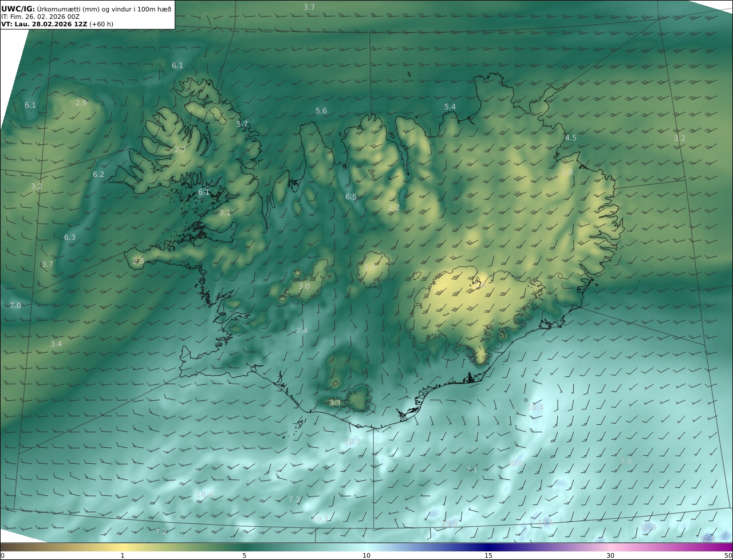Click the 2.9 precipitation value
This screenshot has width=733, height=560.
click(81, 103)
